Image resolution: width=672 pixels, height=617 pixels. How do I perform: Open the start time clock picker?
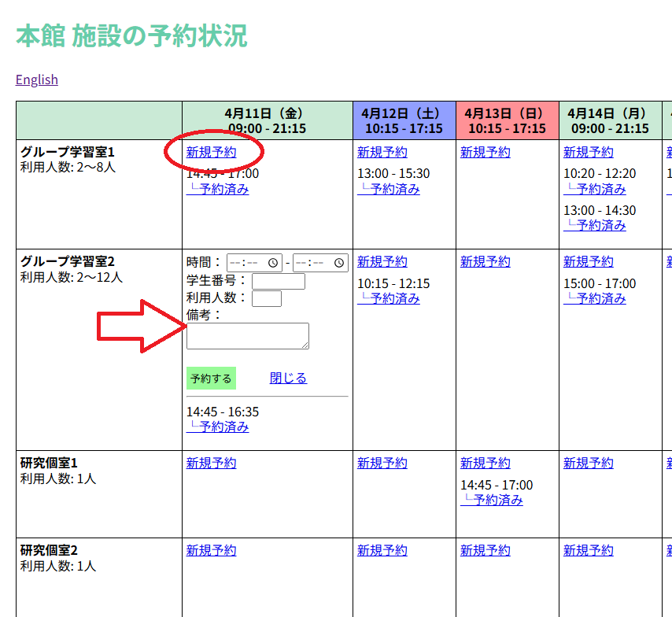click(273, 263)
